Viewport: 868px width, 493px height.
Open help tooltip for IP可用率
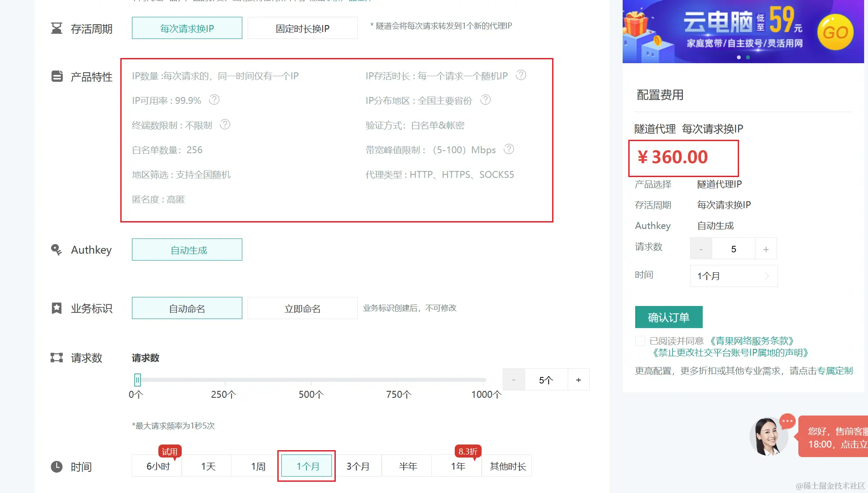(214, 100)
